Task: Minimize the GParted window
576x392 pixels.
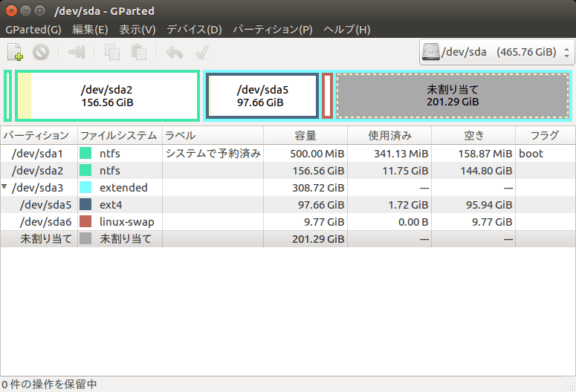Action: (25, 10)
